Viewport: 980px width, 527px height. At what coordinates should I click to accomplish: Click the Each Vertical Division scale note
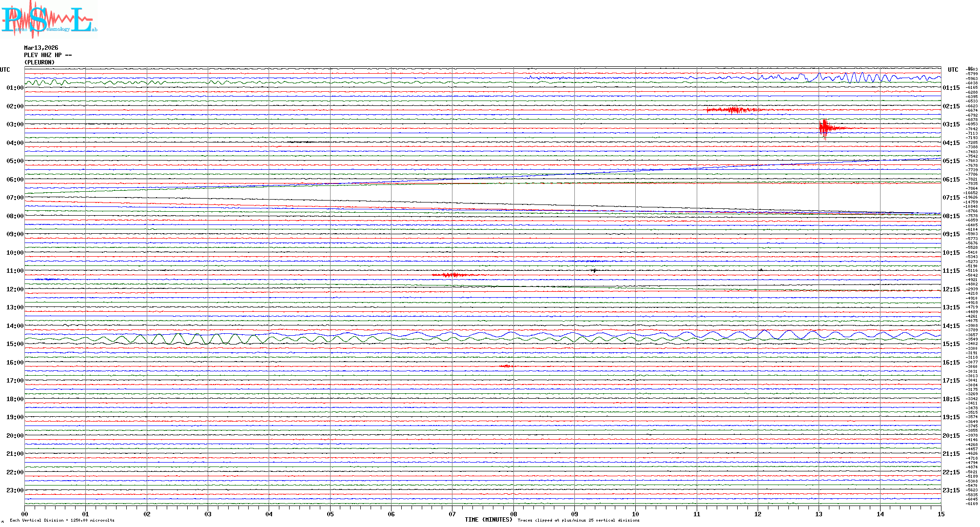point(62,520)
